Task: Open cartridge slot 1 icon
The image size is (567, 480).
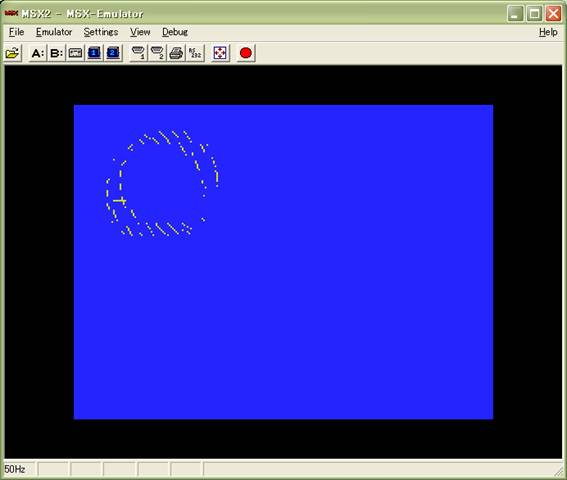Action: [x=94, y=53]
